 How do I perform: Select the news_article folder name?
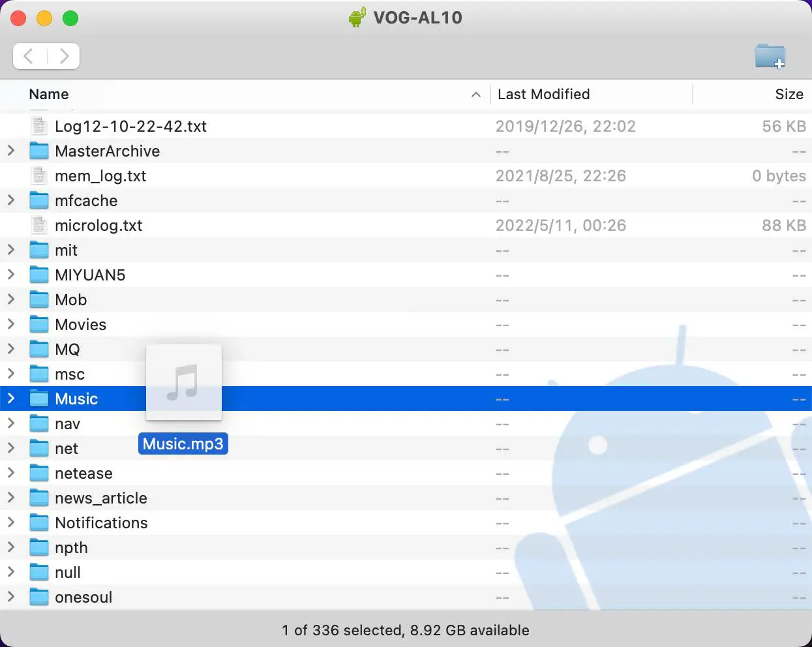click(x=101, y=498)
